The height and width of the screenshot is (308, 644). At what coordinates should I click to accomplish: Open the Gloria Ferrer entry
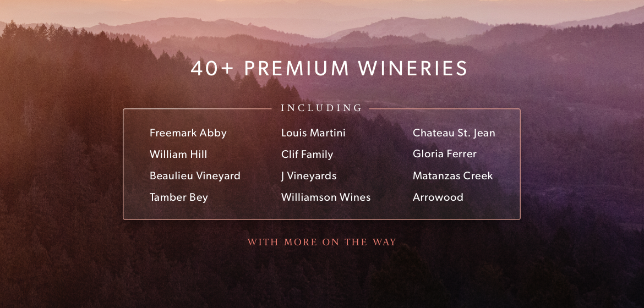[x=445, y=155]
